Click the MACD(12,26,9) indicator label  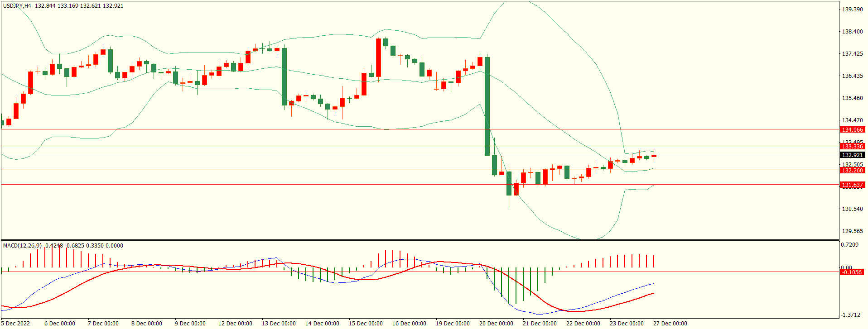click(22, 246)
